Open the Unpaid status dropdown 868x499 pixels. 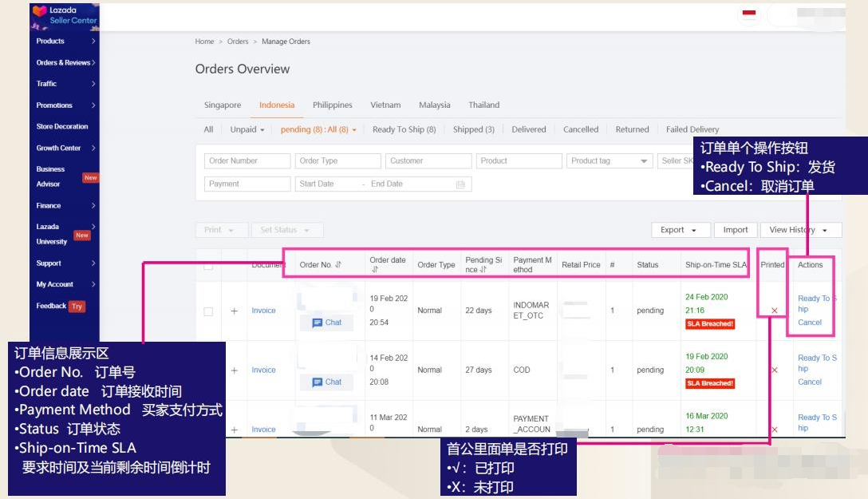(x=247, y=129)
